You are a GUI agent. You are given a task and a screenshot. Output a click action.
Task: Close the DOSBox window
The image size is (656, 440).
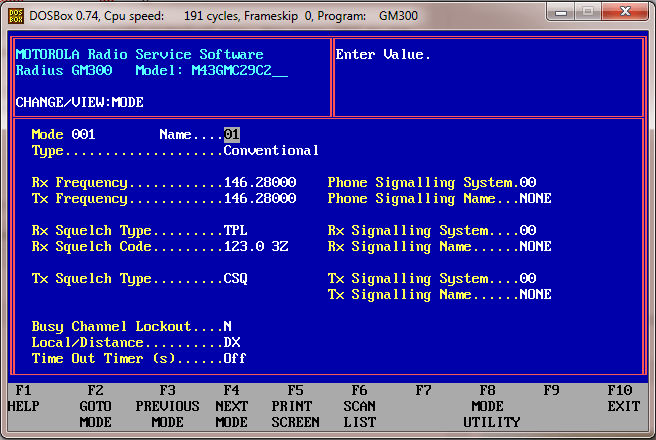(x=625, y=12)
